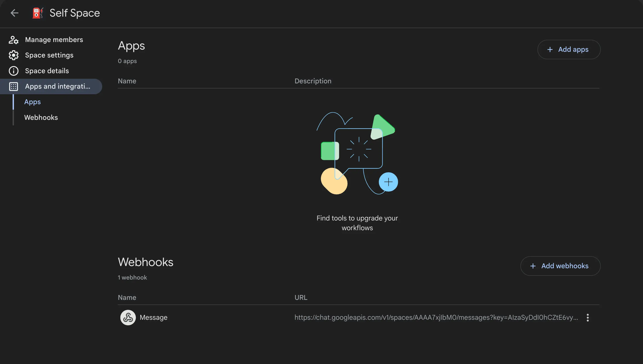Screen dimensions: 643x364
Task: Click the webhook URL beginning https://chat.googleapis.com
Action: [436, 318]
